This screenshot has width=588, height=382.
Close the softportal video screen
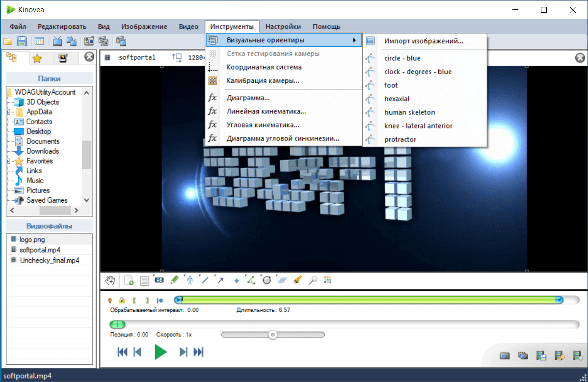(x=580, y=58)
